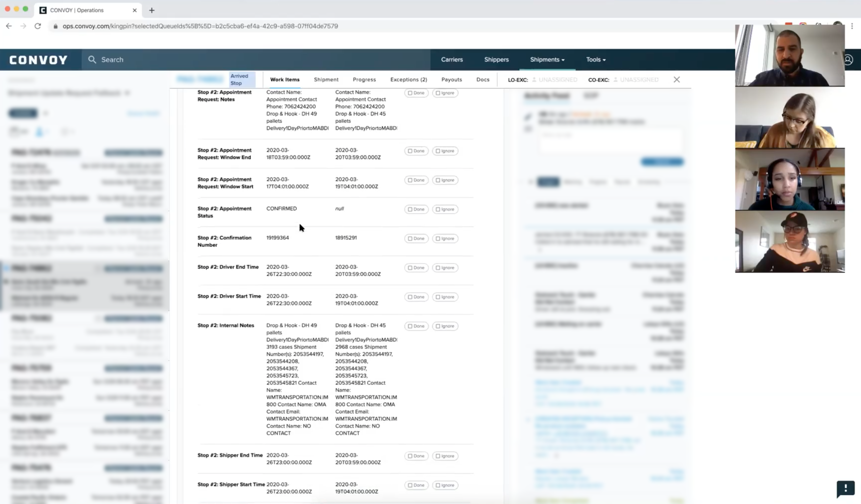Image resolution: width=861 pixels, height=504 pixels.
Task: Click the browser reload page icon
Action: [38, 26]
